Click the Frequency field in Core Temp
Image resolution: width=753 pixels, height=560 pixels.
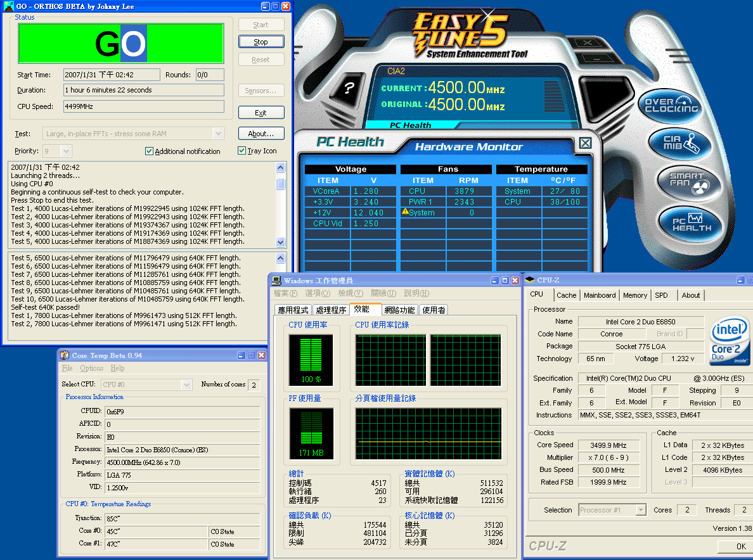pos(183,462)
